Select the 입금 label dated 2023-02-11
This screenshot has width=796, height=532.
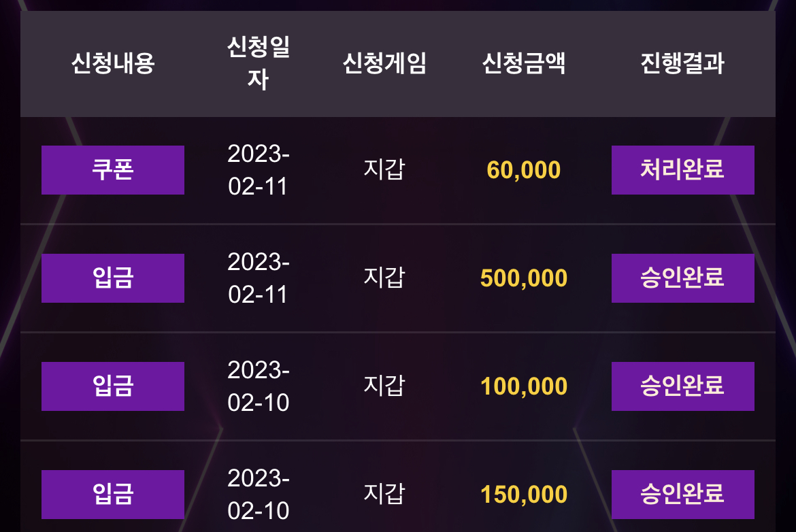[x=113, y=278]
